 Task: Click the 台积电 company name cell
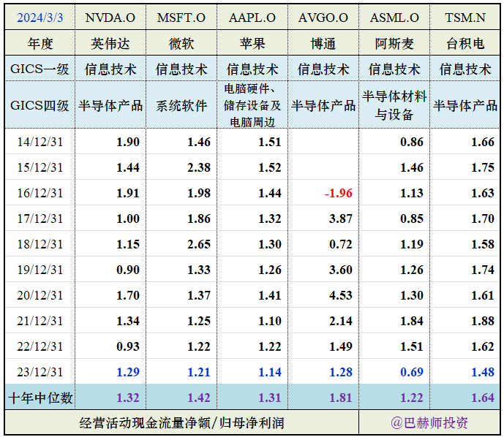465,43
